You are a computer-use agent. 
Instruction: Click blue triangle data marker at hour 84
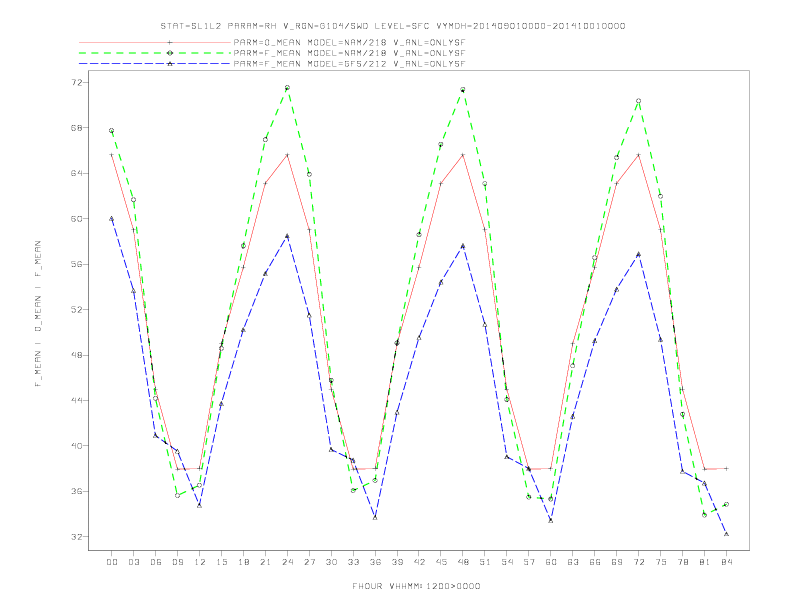pos(726,534)
